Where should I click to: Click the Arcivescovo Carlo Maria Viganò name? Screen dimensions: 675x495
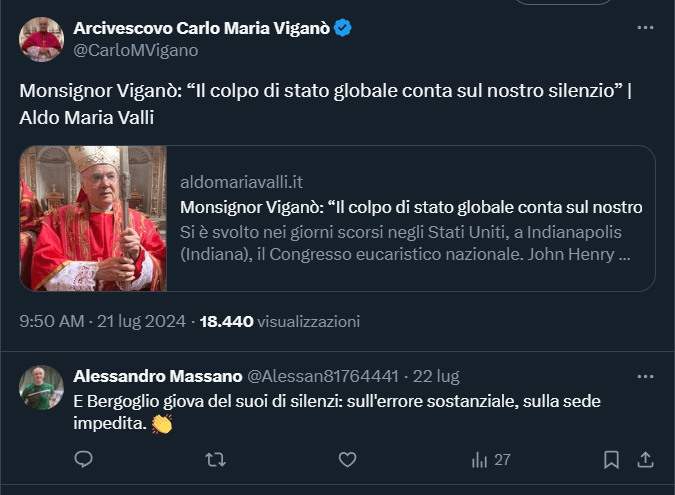202,28
